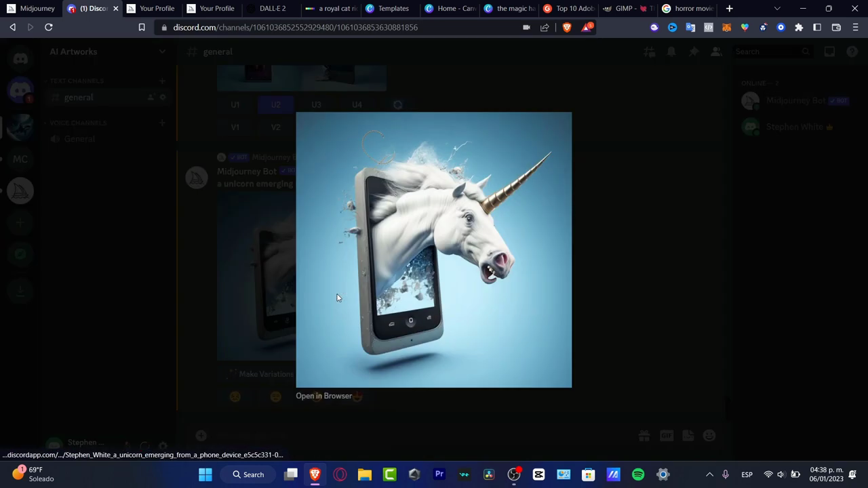Click the microphone tray icon
Image resolution: width=868 pixels, height=488 pixels.
[x=725, y=474]
